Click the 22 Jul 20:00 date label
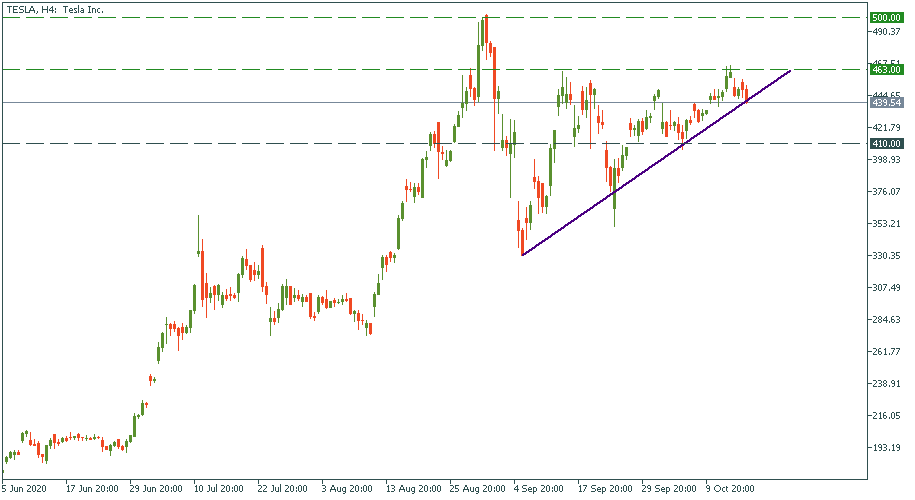The height and width of the screenshot is (500, 915). (x=283, y=490)
